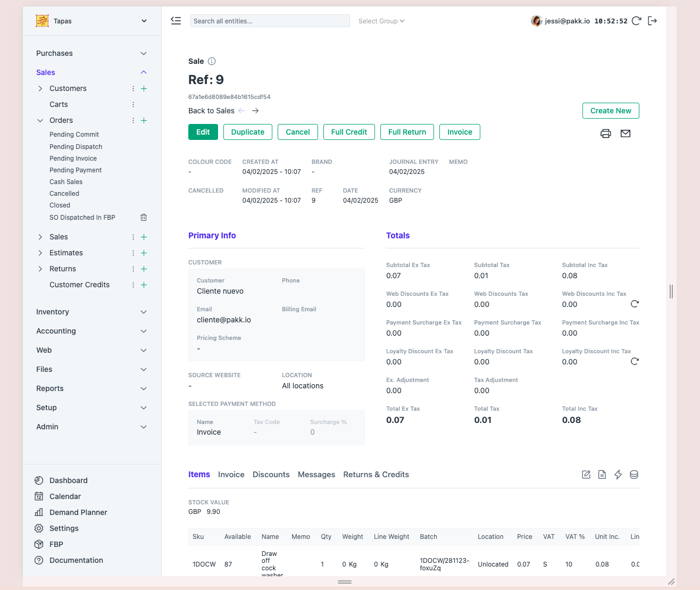Click the print icon

point(605,134)
